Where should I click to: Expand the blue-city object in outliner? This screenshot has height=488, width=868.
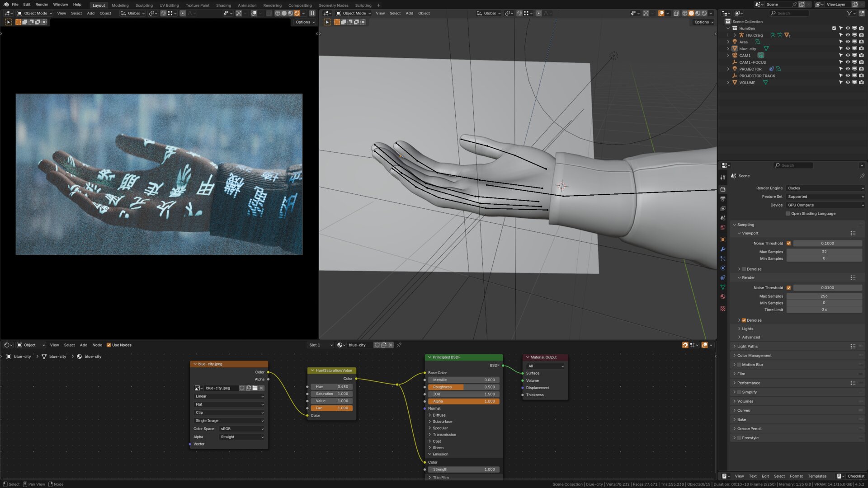[728, 49]
